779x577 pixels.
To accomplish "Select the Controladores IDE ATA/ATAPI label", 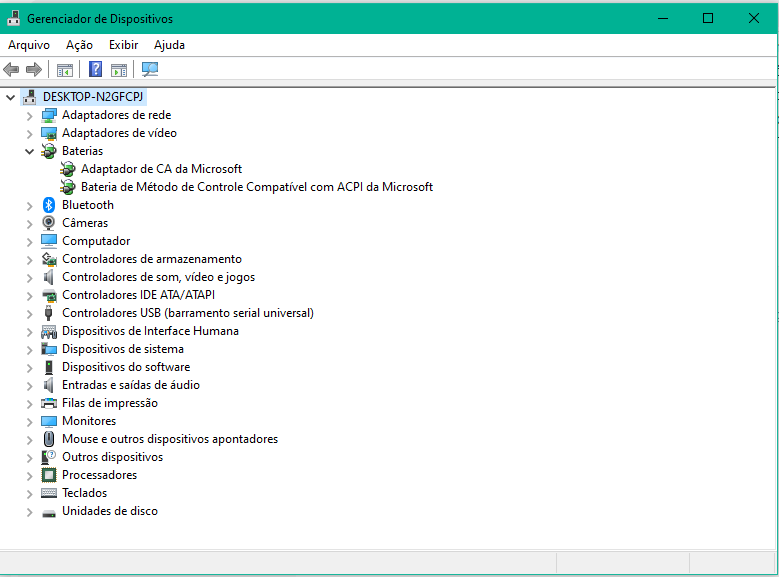I will pos(138,295).
